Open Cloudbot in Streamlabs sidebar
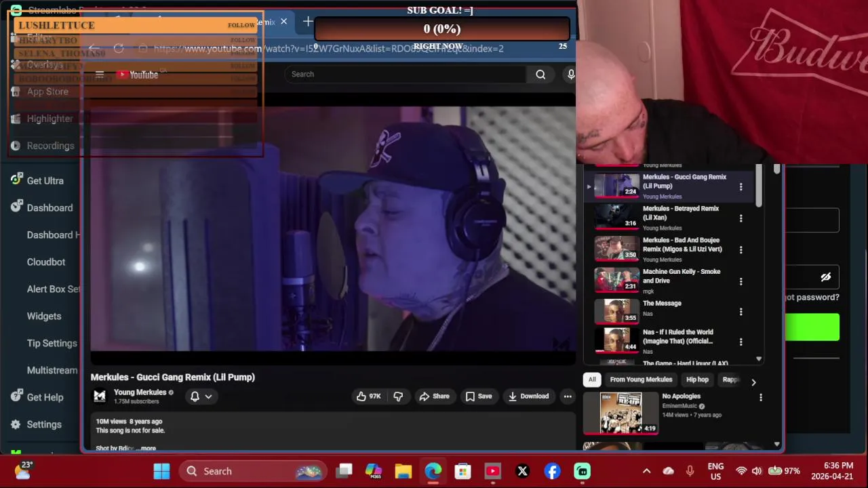This screenshot has width=868, height=488. tap(46, 262)
